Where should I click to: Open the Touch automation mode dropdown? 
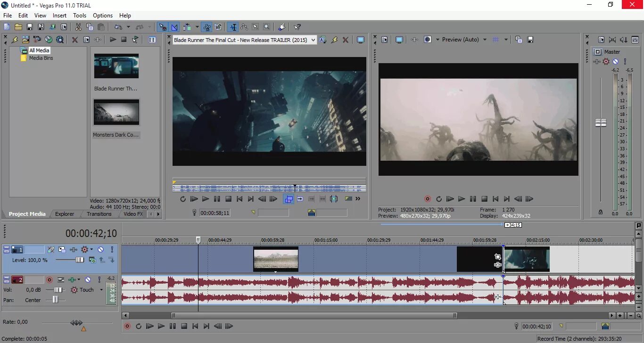(100, 290)
